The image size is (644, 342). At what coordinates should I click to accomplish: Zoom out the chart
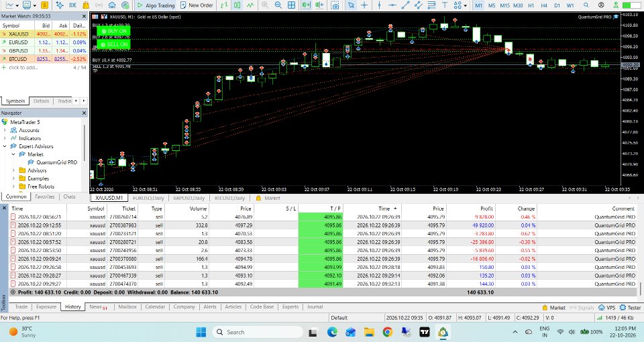coord(278,5)
